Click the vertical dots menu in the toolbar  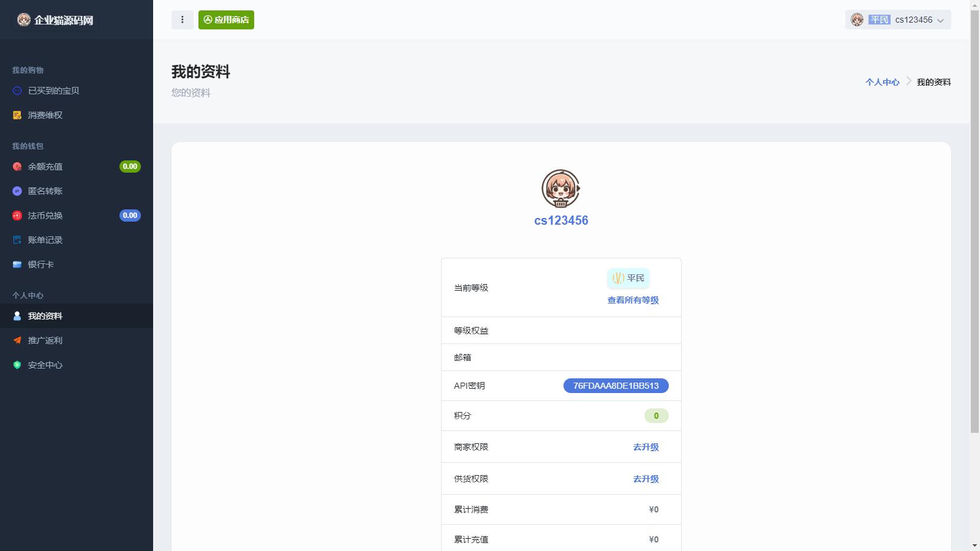click(182, 20)
